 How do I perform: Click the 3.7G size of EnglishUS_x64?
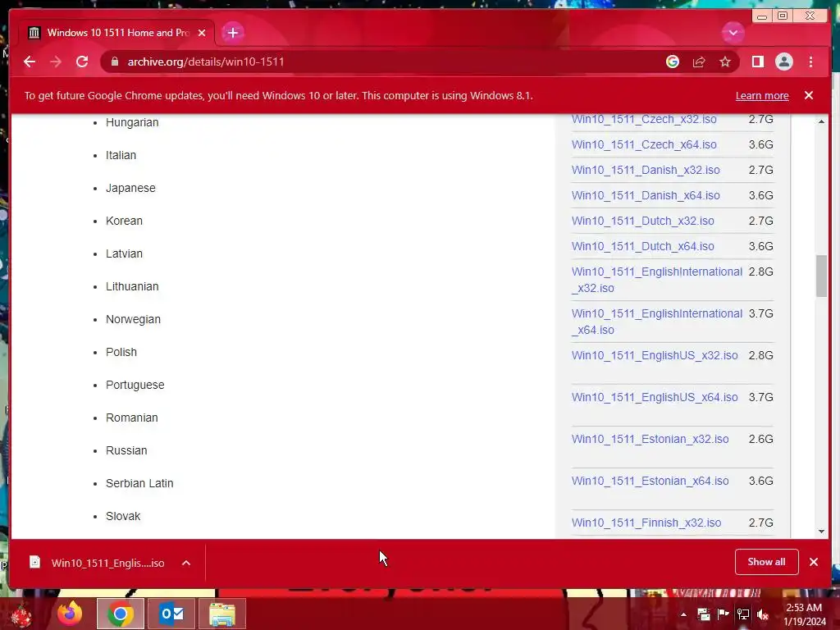[760, 397]
